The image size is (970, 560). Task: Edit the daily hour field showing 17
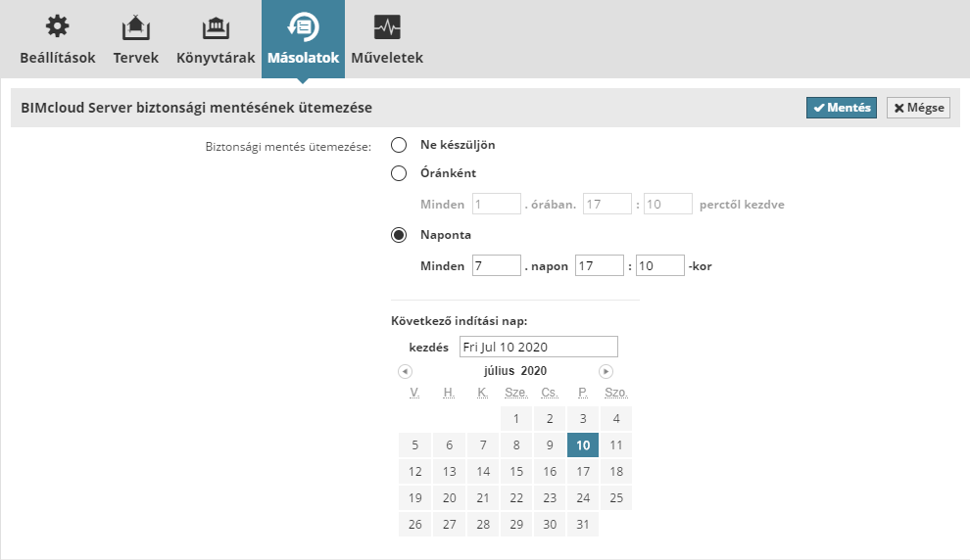(600, 265)
